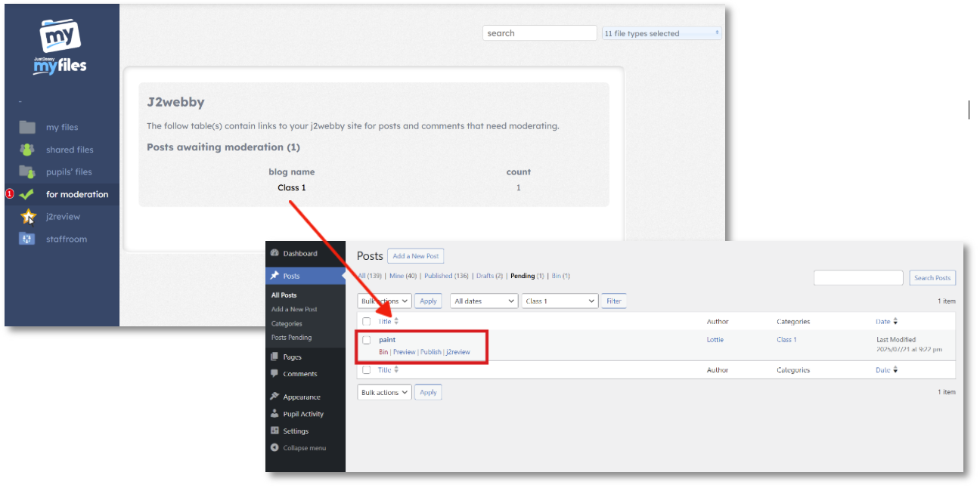Viewport: 980px width, 488px height.
Task: Open Bulk actions dropdown above the table
Action: [x=384, y=301]
